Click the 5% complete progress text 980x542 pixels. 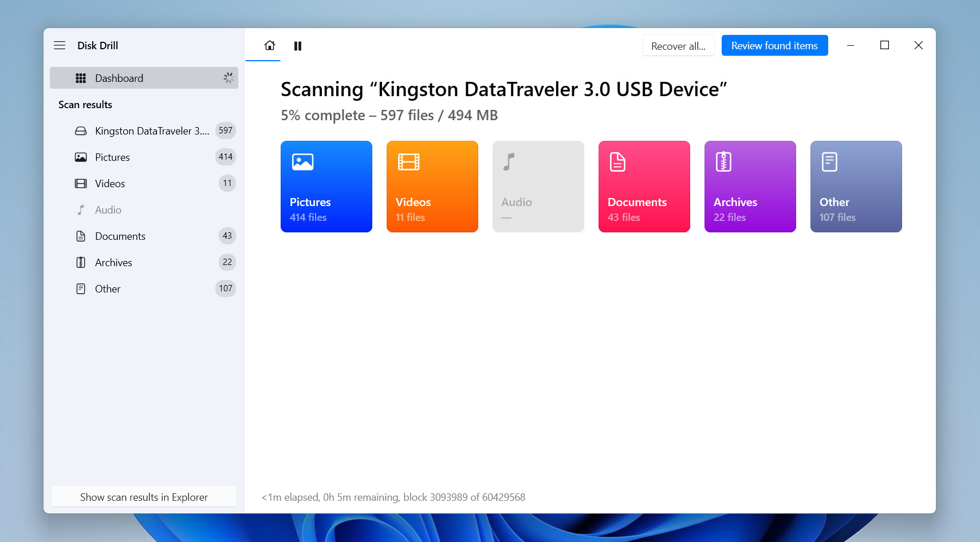(x=389, y=116)
